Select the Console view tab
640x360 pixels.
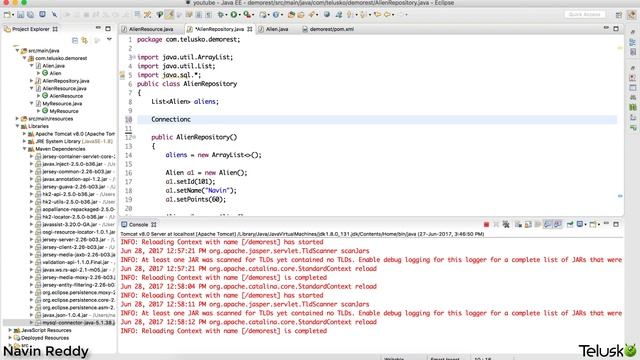coord(138,224)
